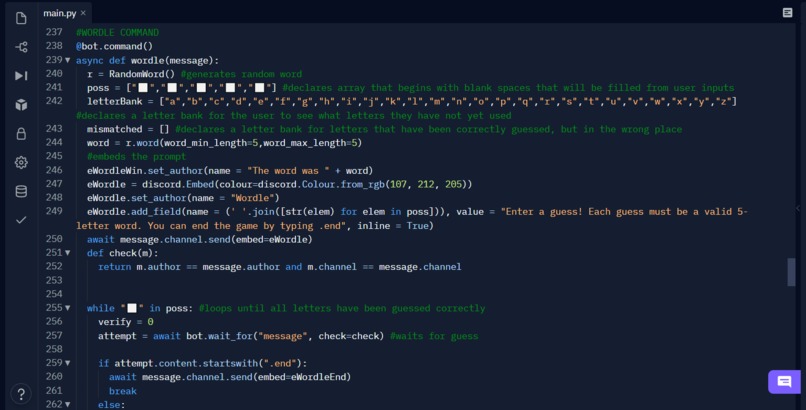Click the mismatched variable on line 243

[x=114, y=129]
